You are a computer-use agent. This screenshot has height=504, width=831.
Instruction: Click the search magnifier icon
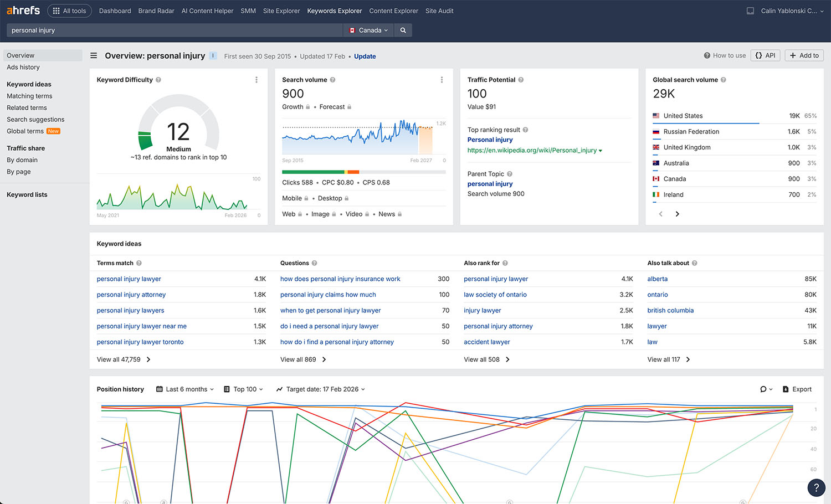[403, 30]
